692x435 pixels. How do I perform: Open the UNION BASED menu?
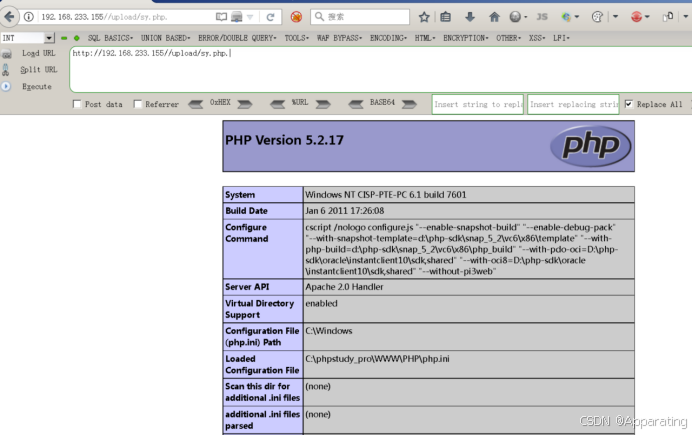coord(165,38)
